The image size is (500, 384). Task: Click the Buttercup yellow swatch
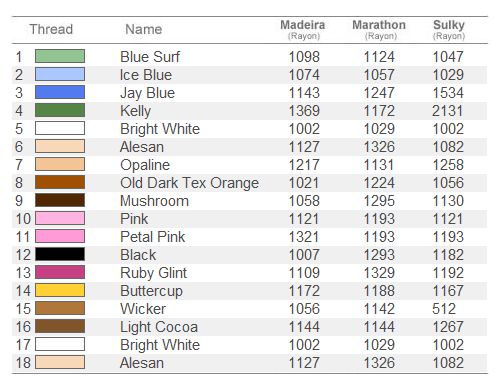tap(60, 290)
